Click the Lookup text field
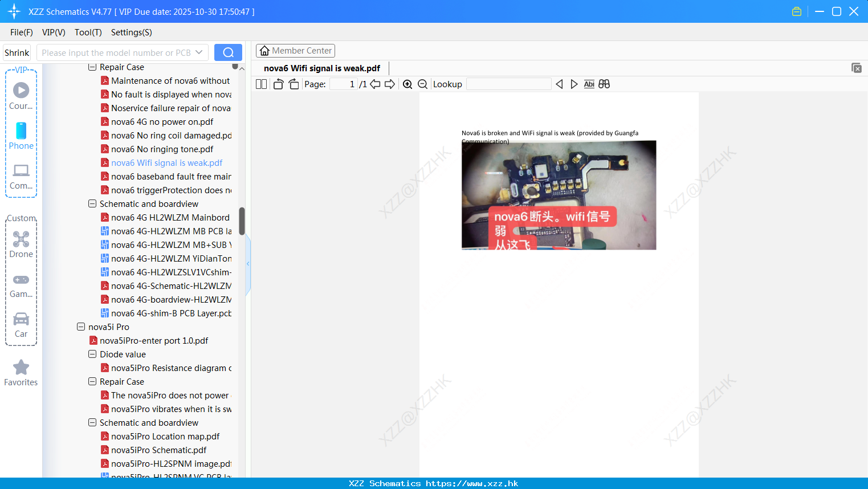868x489 pixels. pos(508,84)
